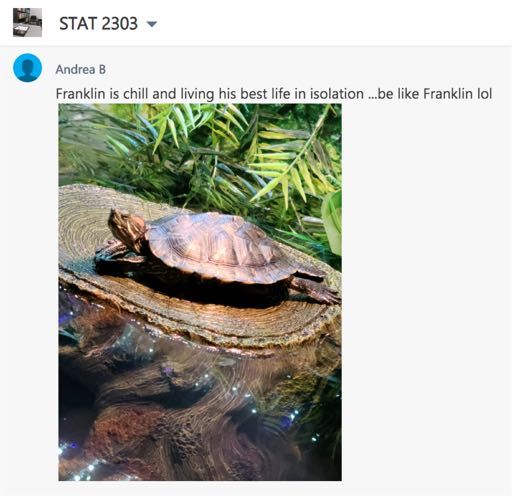This screenshot has height=496, width=512.
Task: Click the digits '2303' in the header
Action: coord(119,23)
